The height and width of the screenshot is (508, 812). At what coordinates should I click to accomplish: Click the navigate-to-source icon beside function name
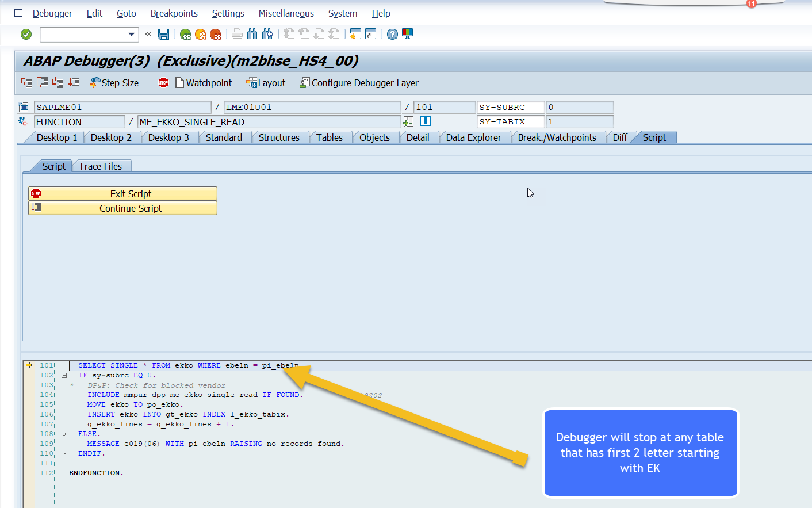[x=408, y=121]
